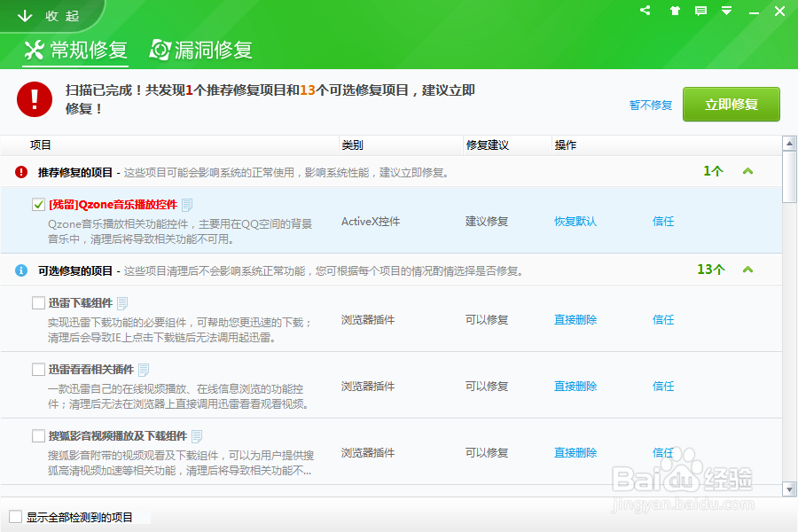Screen dimensions: 798x532
Task: Click 直接删除 for 搜狐影音视频播放及下载组件
Action: pyautogui.click(x=575, y=452)
